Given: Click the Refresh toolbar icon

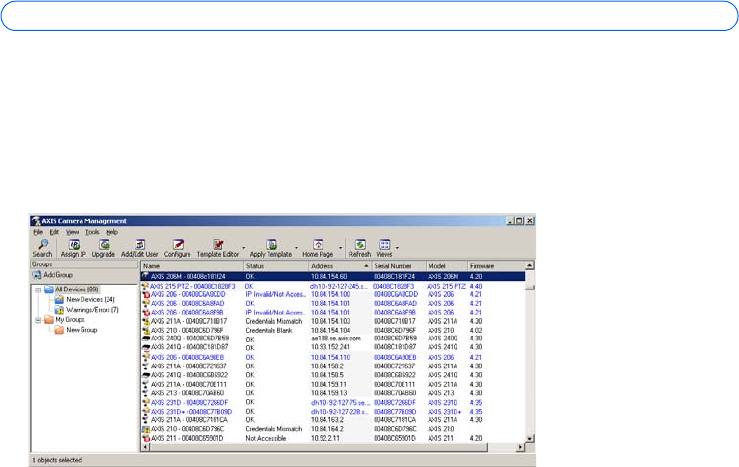Looking at the screenshot, I should pos(359,246).
